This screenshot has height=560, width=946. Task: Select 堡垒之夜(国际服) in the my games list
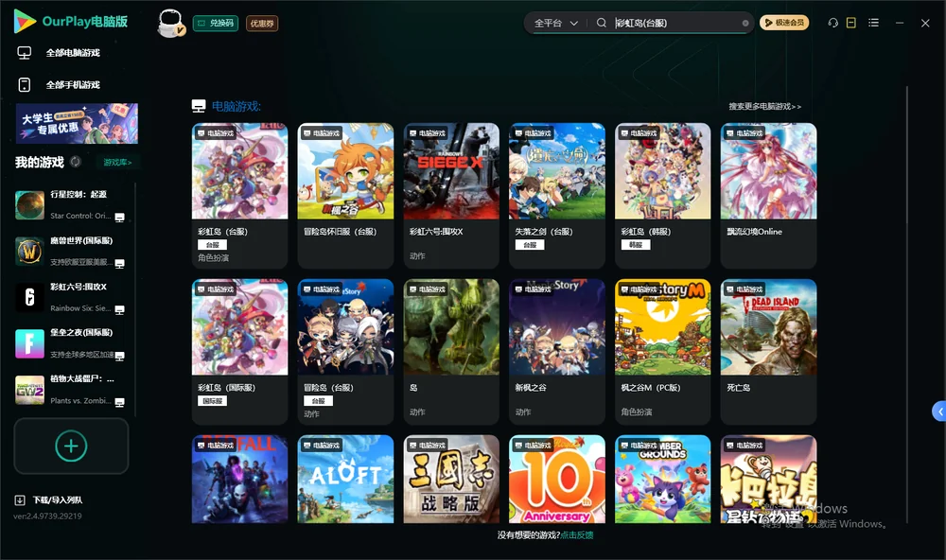[71, 343]
